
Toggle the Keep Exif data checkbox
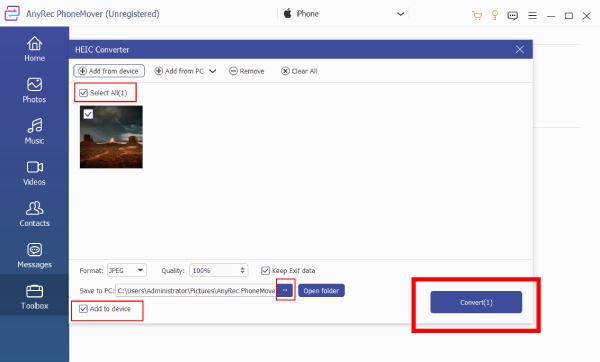(265, 271)
